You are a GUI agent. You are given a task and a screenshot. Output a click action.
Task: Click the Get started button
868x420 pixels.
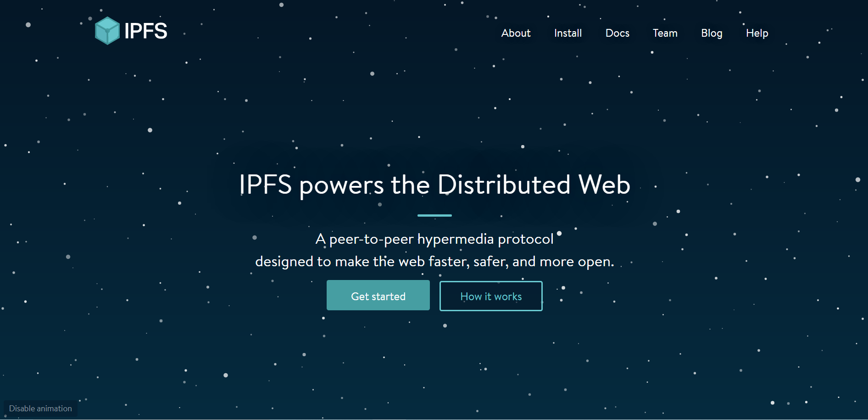tap(378, 295)
